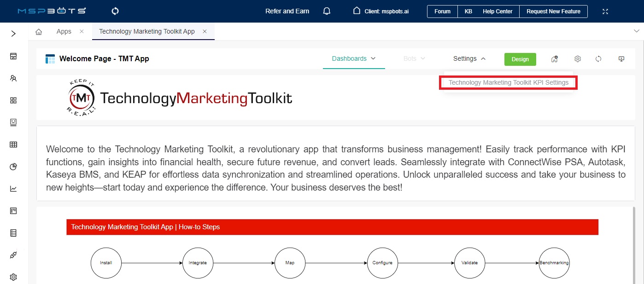Open Technology Marketing Toolkit KPI Settings
Viewport: 644px width, 284px height.
coord(508,82)
